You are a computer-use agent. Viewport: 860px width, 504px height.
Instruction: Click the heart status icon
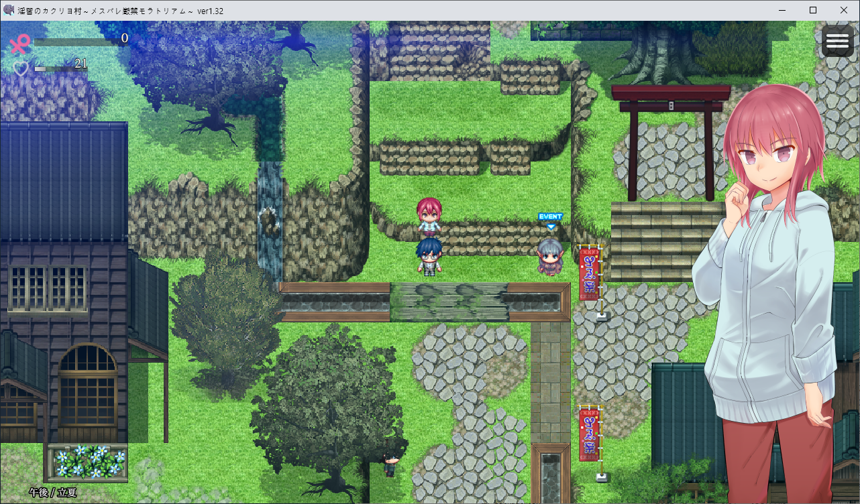click(21, 68)
